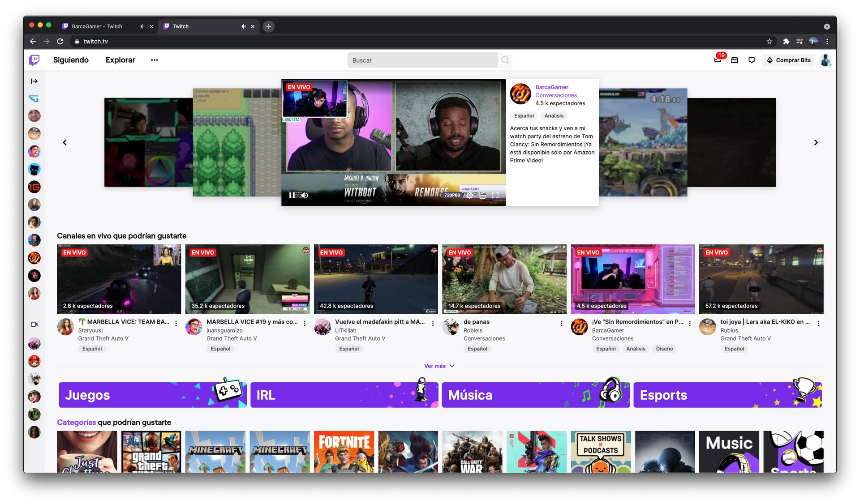Reload the Twitch page
860x504 pixels.
click(60, 41)
